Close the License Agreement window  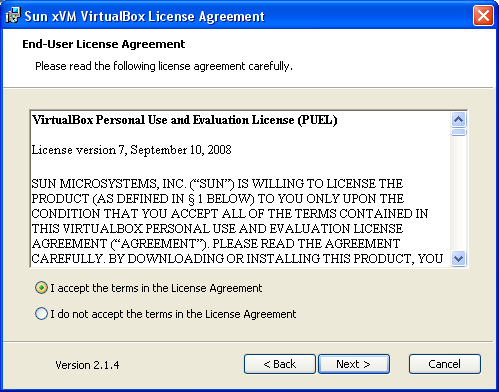483,16
